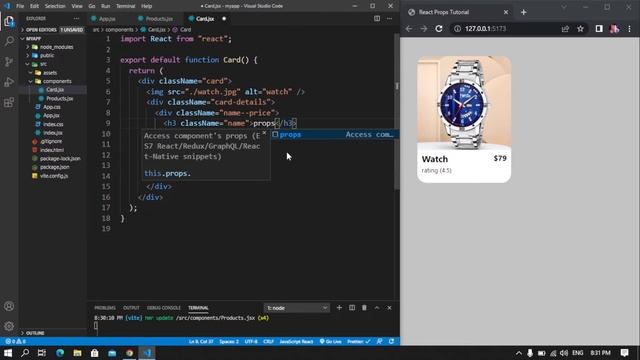Open index.html in the file tree
640x360 pixels.
(52, 150)
